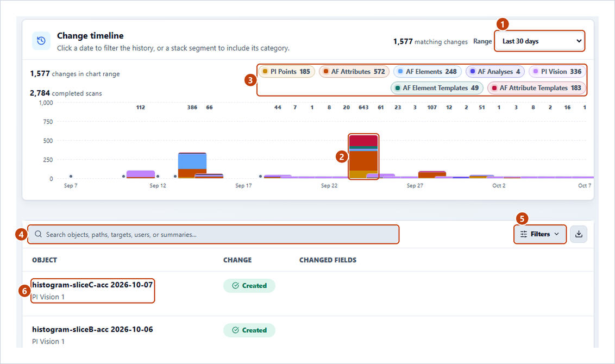Click the Sep 22 date axis label
Image resolution: width=615 pixels, height=364 pixels.
329,185
